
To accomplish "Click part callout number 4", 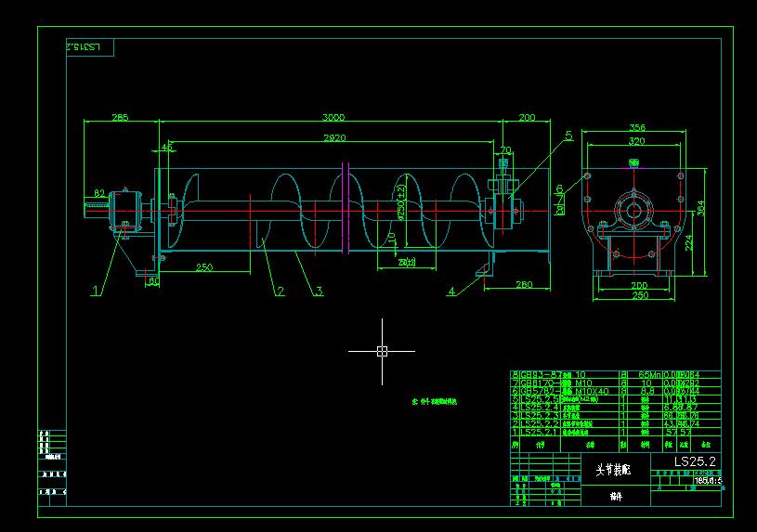I will click(x=451, y=292).
